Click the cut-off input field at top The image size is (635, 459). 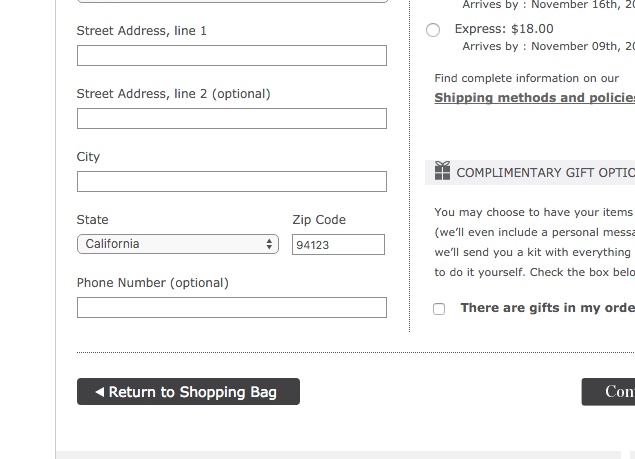point(231,1)
